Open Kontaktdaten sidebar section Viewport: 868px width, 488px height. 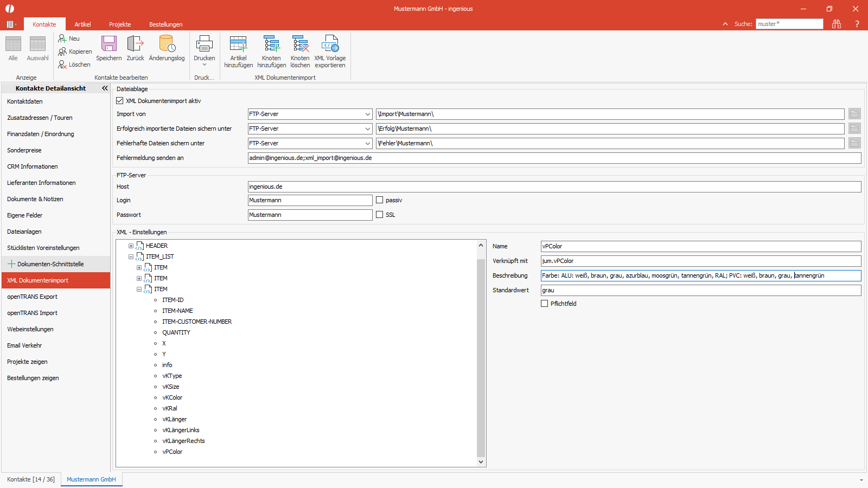56,101
